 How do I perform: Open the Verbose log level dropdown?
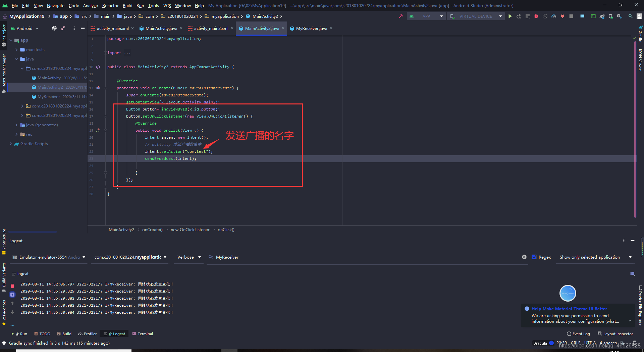[x=189, y=257]
